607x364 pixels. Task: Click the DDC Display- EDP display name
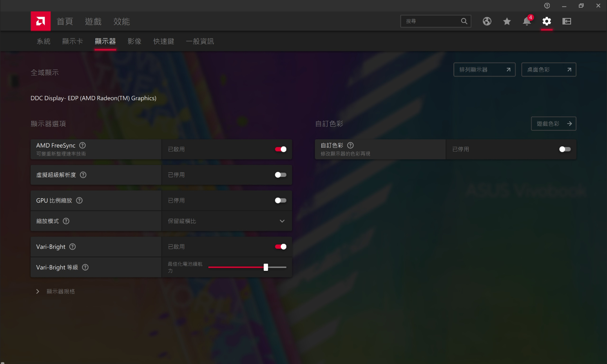point(94,98)
